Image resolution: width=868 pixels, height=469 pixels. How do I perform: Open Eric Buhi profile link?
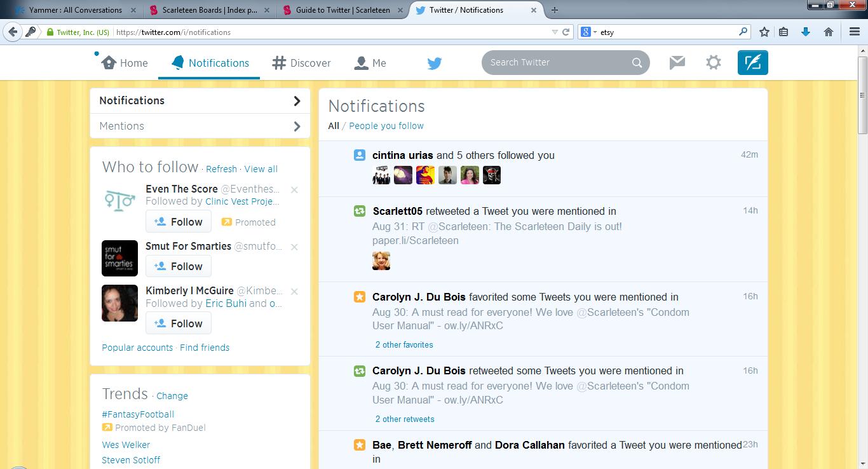pos(226,303)
